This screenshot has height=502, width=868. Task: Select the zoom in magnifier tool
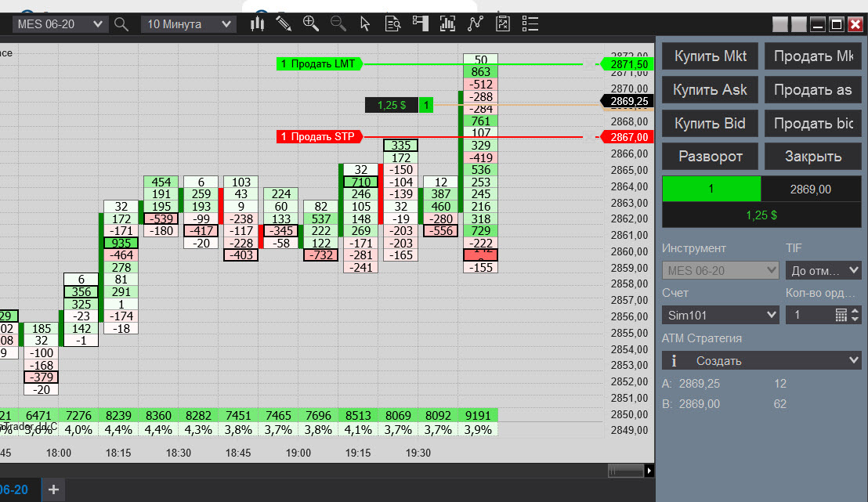point(311,23)
